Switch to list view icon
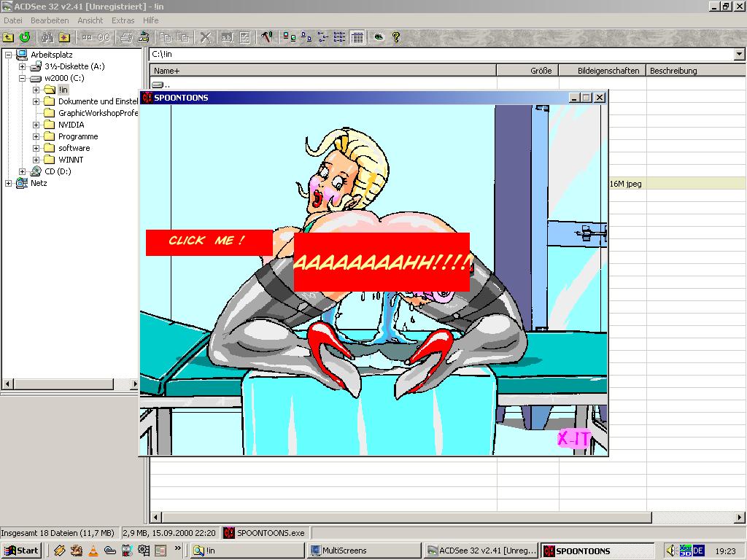Image resolution: width=747 pixels, height=560 pixels. click(323, 37)
